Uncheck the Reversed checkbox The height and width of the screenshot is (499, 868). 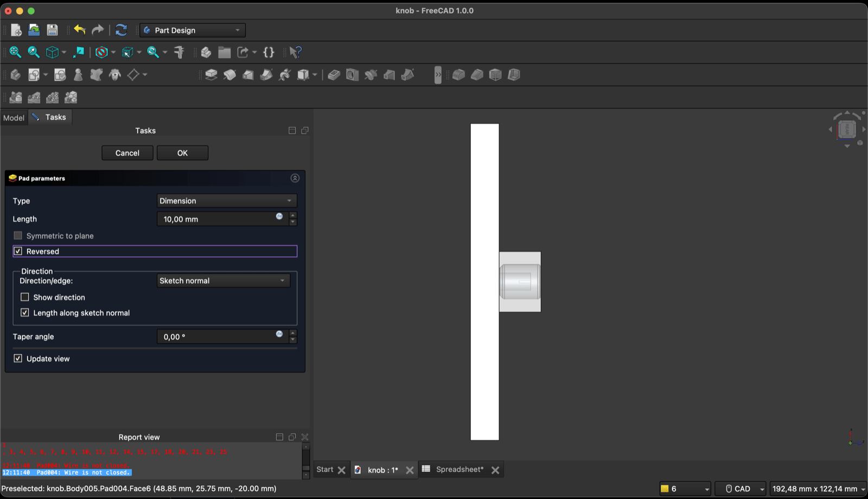tap(18, 251)
